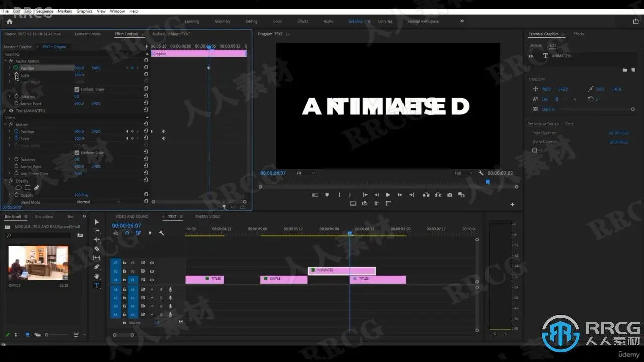Screen dimensions: 644x362
Task: Select the Razor tool
Action: 97,249
